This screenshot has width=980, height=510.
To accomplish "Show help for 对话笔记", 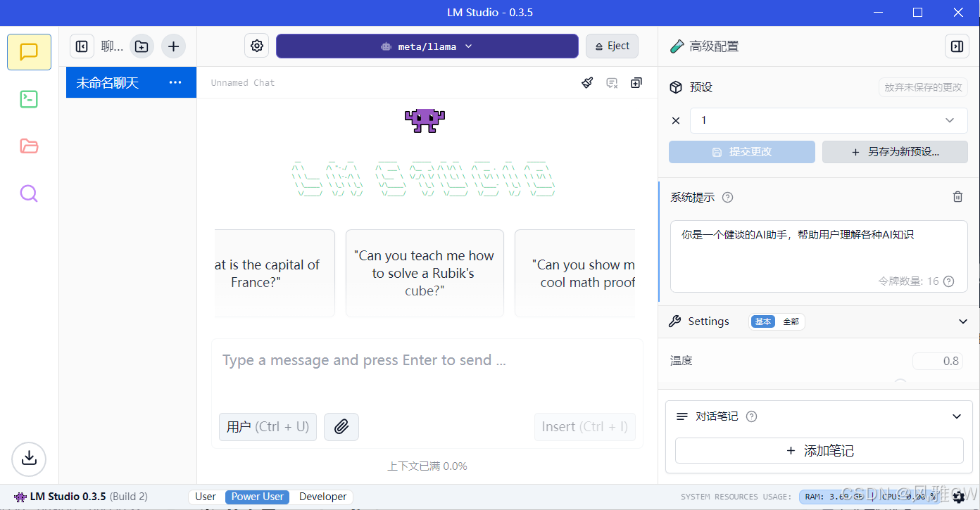I will point(751,416).
